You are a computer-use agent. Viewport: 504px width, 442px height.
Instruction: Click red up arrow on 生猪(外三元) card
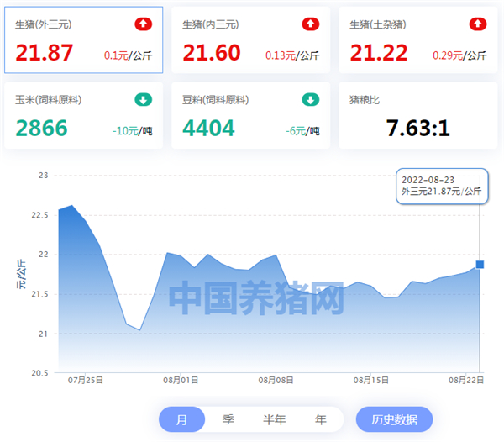144,24
